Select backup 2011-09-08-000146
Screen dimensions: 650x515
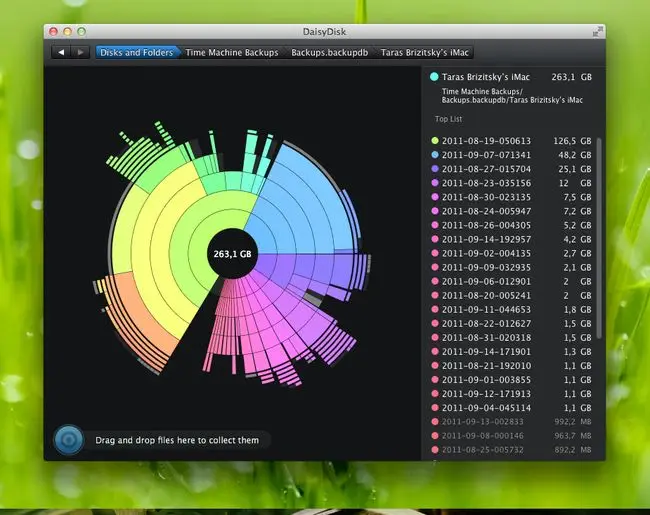click(512, 436)
